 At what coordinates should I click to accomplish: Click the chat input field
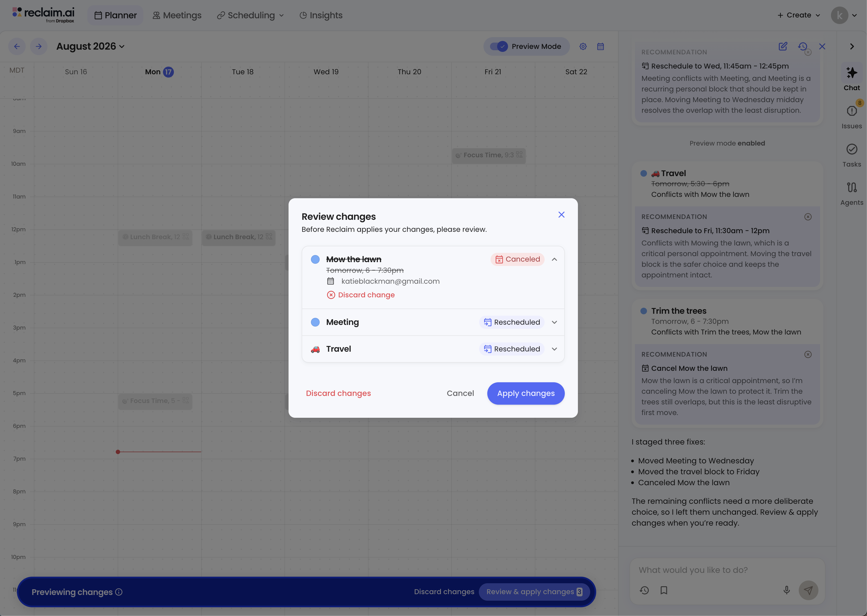(x=727, y=570)
